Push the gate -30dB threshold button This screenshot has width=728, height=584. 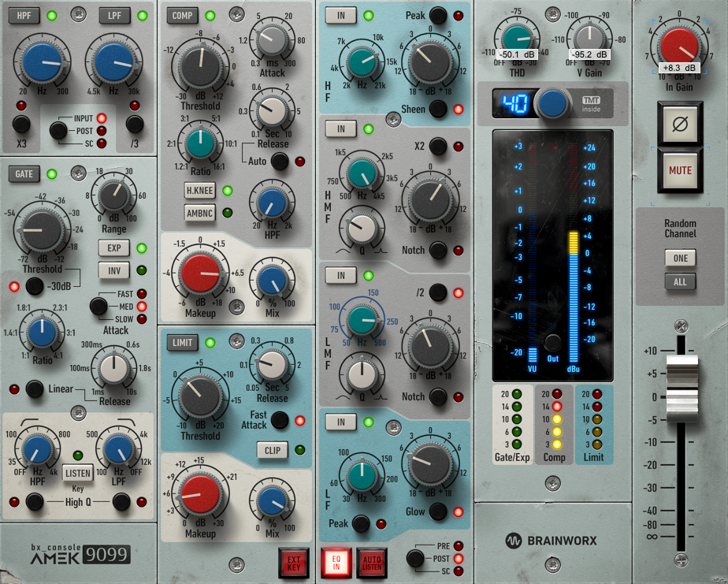[35, 286]
